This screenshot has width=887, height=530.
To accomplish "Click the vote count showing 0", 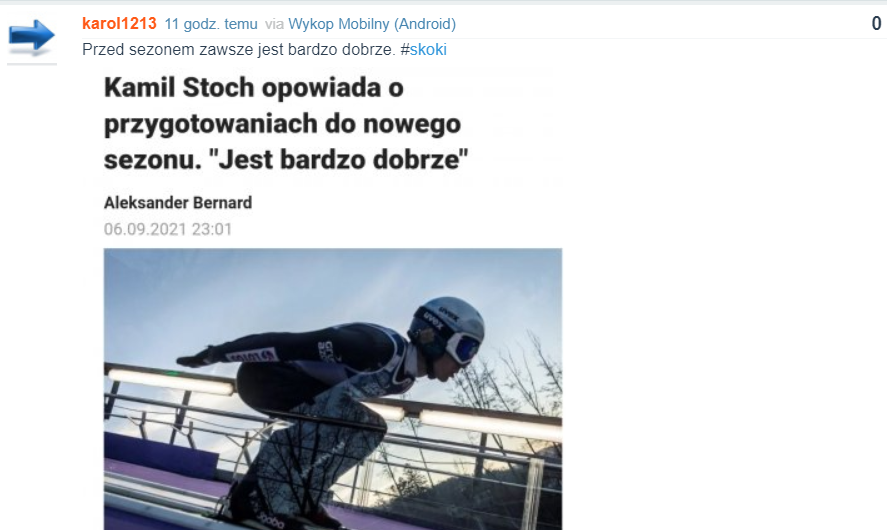I will [x=876, y=23].
